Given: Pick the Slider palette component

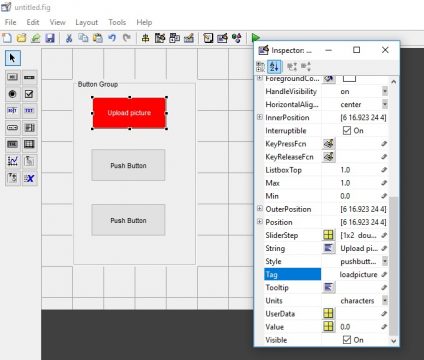Looking at the screenshot, I should coord(29,77).
